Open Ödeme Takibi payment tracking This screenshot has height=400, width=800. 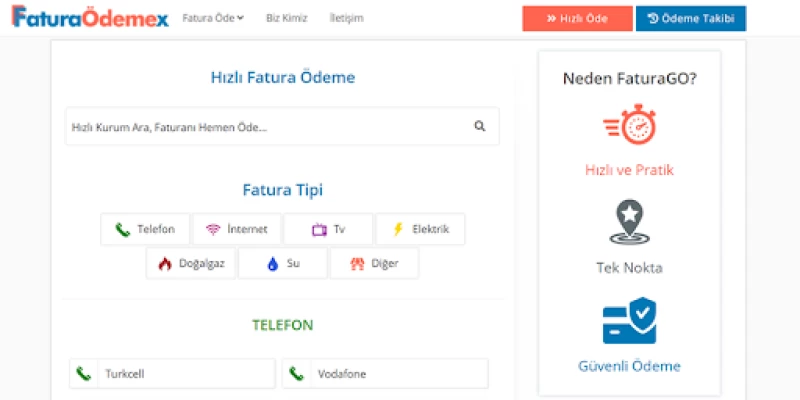[x=690, y=18]
